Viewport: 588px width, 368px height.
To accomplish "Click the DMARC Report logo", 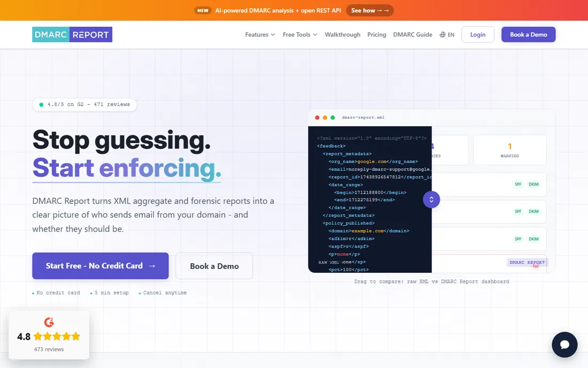I will coord(72,35).
